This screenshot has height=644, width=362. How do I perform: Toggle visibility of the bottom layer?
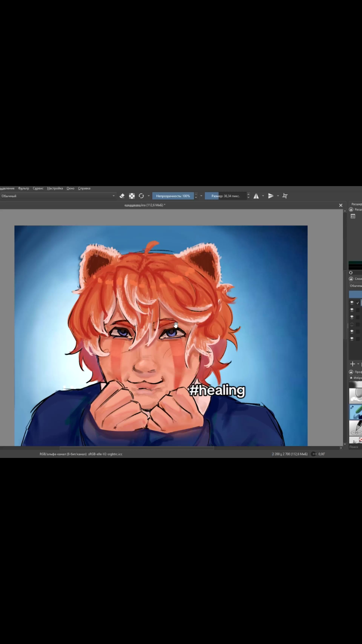[x=352, y=339]
